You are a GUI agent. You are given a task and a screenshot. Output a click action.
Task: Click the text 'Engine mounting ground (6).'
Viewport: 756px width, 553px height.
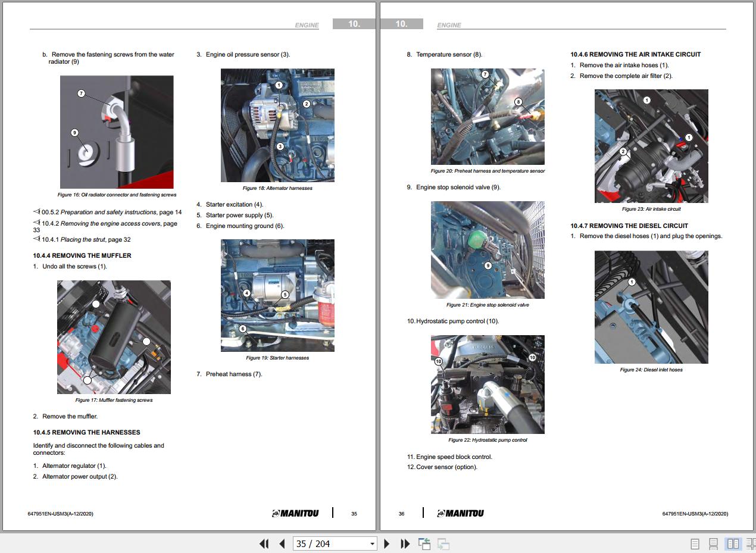click(x=245, y=226)
